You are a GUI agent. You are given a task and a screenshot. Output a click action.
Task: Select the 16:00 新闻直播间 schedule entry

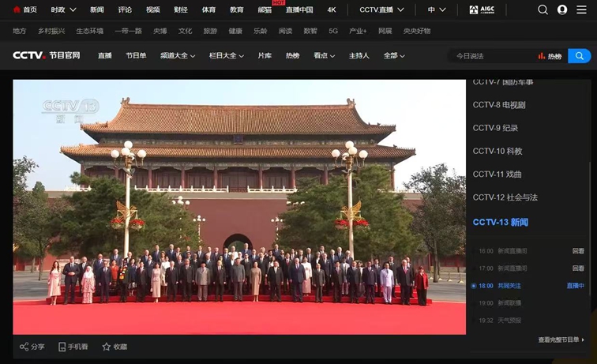point(512,250)
